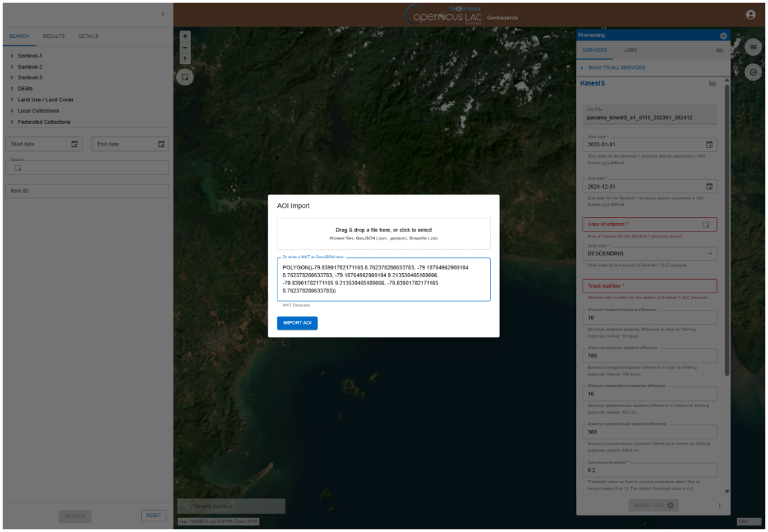The width and height of the screenshot is (768, 532).
Task: Click the Area of interest draw icon
Action: (x=706, y=225)
